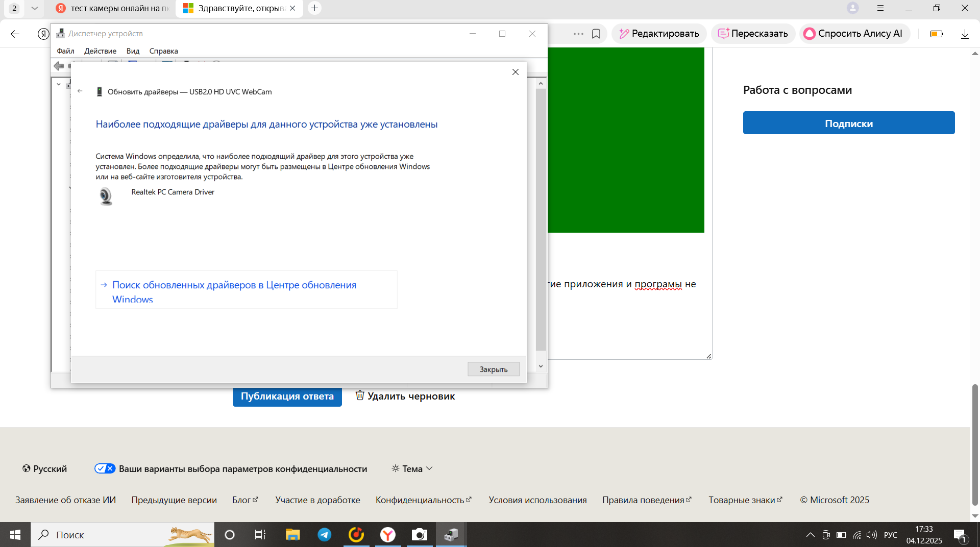980x547 pixels.
Task: Delete the draft via Удалить черновик
Action: [405, 396]
